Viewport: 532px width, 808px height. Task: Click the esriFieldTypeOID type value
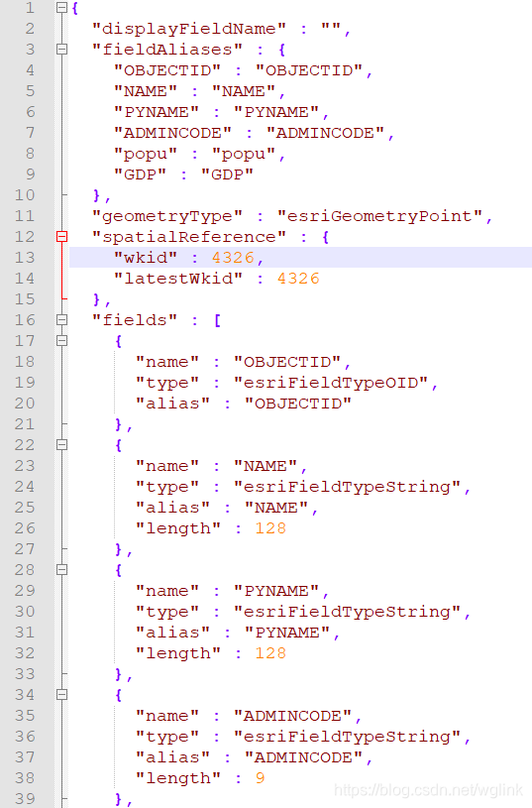pos(331,383)
